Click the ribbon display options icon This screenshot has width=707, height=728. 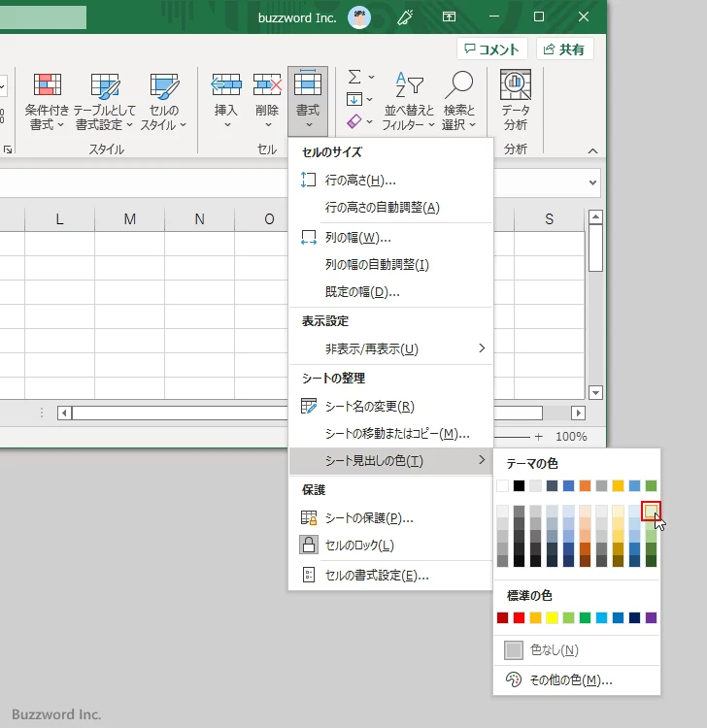[x=449, y=17]
